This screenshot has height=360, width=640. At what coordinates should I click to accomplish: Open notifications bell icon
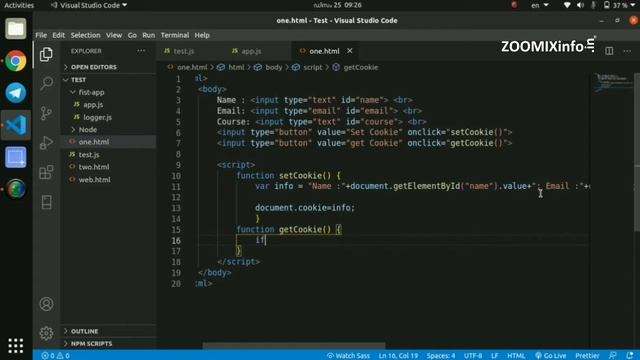[x=630, y=356]
